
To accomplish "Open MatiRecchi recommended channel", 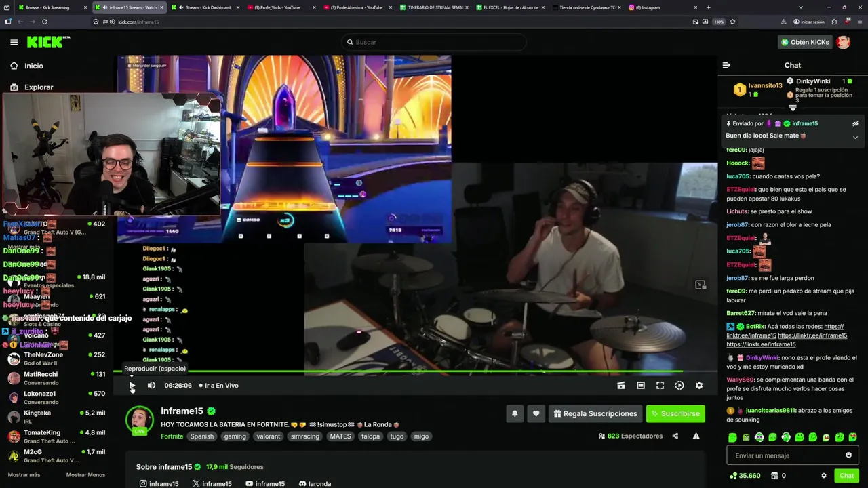I will [57, 378].
